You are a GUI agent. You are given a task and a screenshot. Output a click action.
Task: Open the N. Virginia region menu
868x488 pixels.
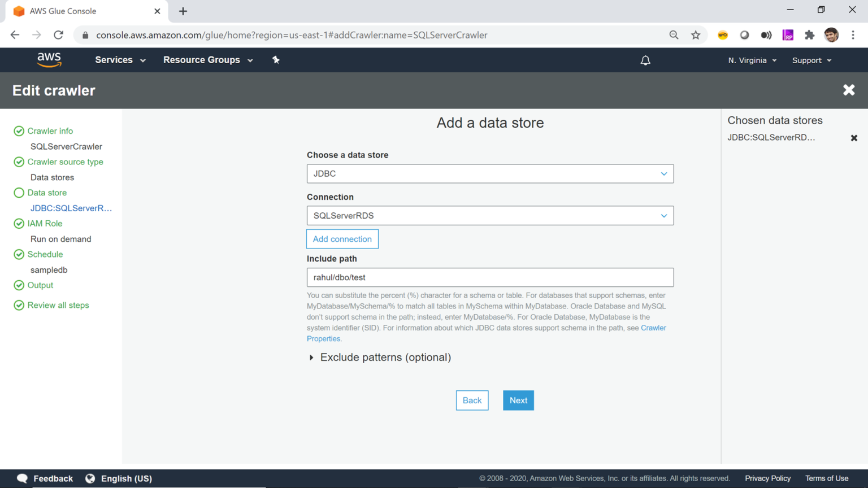pyautogui.click(x=752, y=60)
